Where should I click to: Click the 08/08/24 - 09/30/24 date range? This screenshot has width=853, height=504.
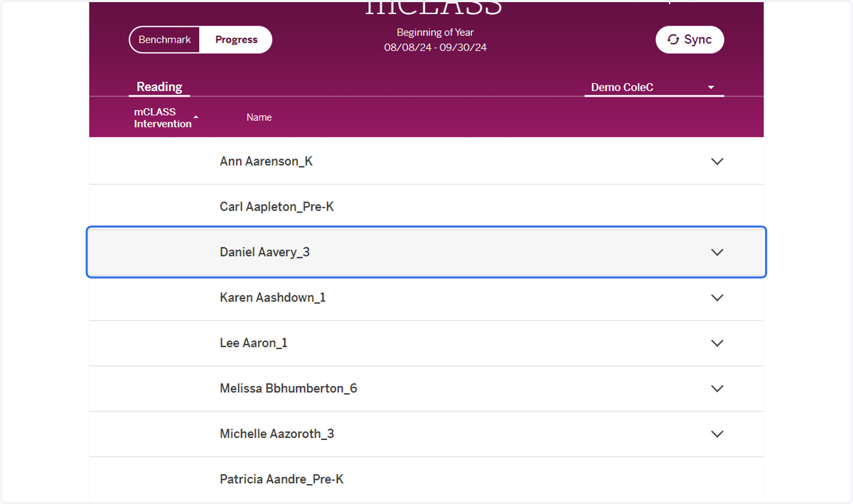pyautogui.click(x=435, y=48)
